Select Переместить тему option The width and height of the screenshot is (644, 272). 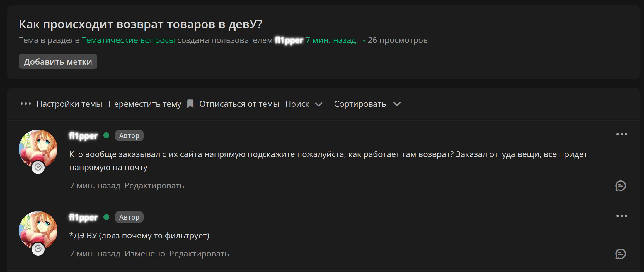(145, 104)
